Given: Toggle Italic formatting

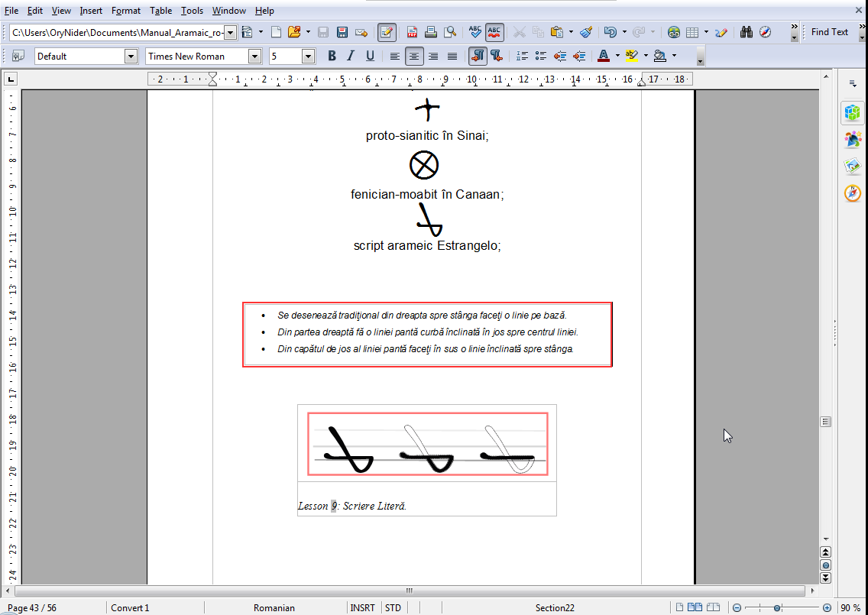Looking at the screenshot, I should click(x=351, y=56).
